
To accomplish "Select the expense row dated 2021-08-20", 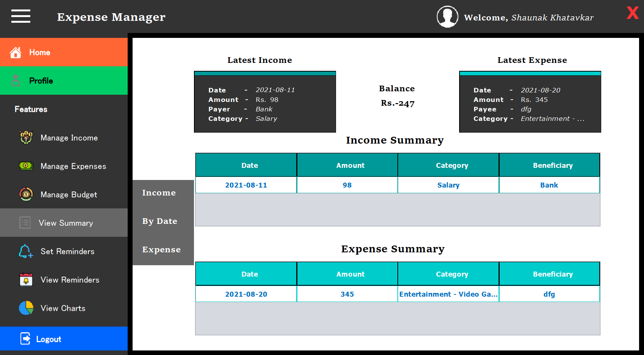I will 246,294.
